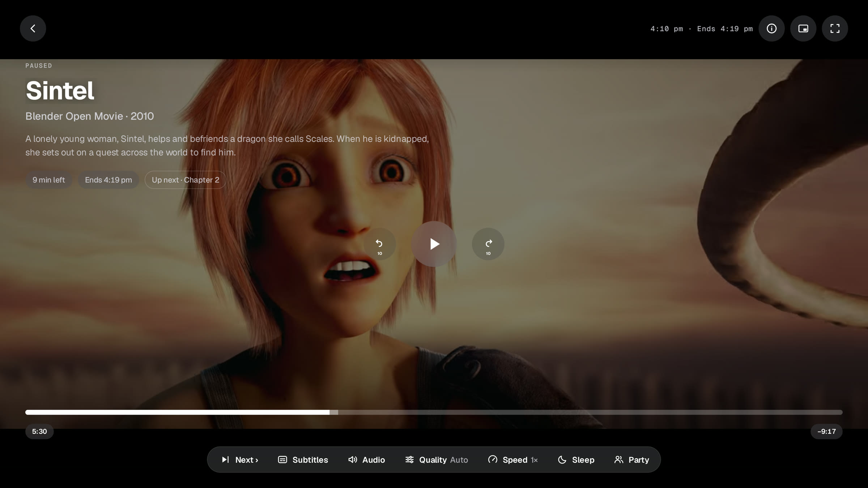
Task: Open Audio track options
Action: (366, 460)
